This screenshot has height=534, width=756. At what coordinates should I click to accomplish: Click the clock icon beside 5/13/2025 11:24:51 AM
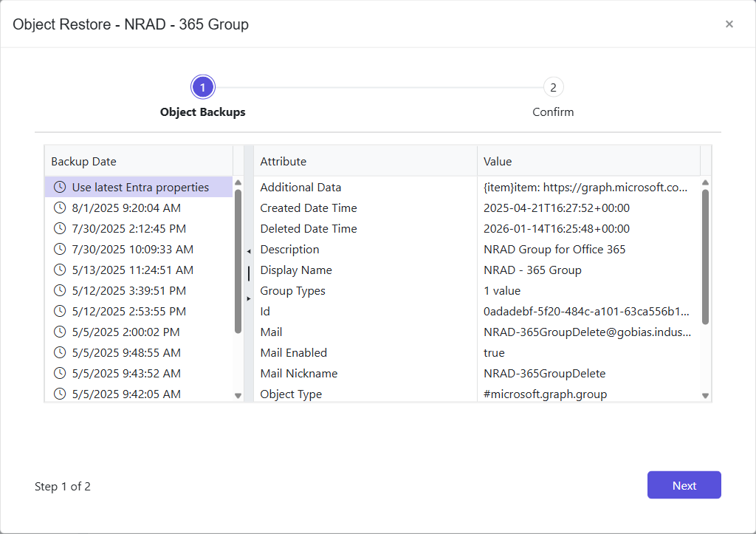(60, 270)
